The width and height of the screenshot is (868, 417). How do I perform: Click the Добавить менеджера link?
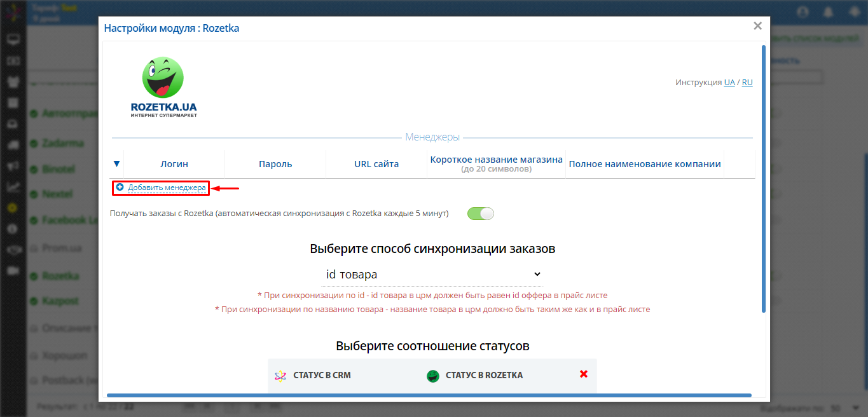click(167, 188)
